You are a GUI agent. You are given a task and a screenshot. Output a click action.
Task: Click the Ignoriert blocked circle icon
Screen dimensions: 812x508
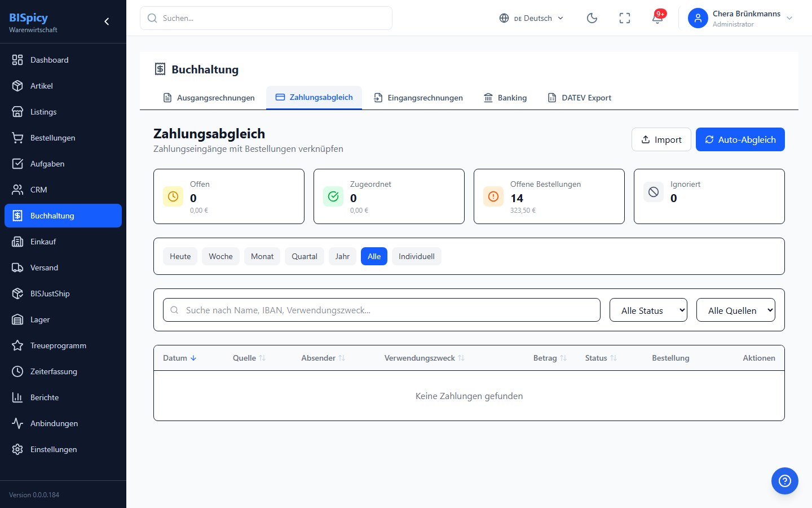click(654, 192)
